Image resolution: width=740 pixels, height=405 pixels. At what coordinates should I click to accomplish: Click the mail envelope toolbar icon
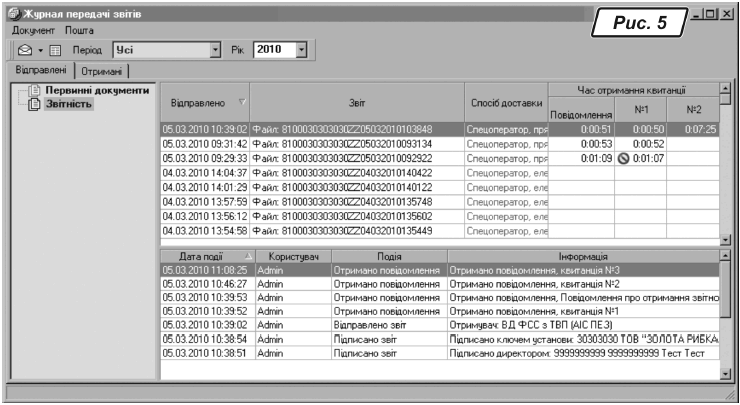[x=25, y=48]
